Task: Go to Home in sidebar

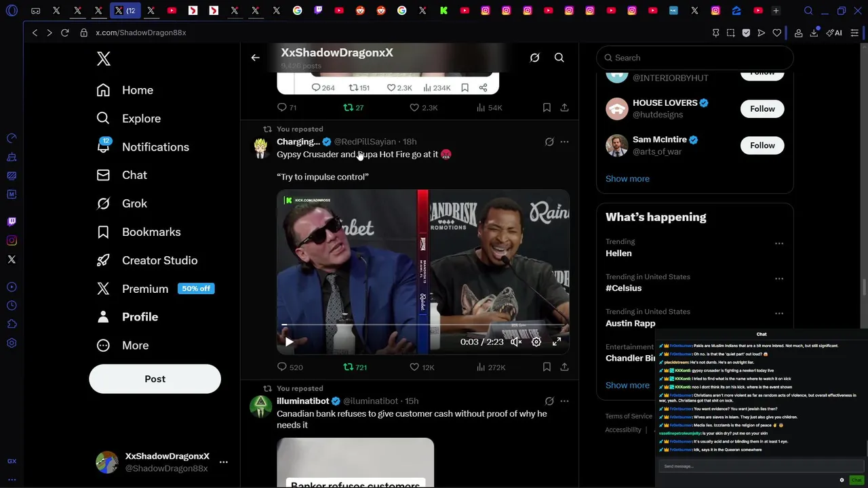Action: (x=125, y=90)
